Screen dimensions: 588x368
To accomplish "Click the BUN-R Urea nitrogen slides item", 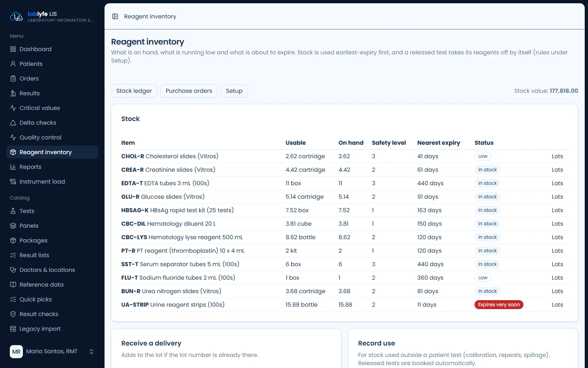I will pos(171,291).
